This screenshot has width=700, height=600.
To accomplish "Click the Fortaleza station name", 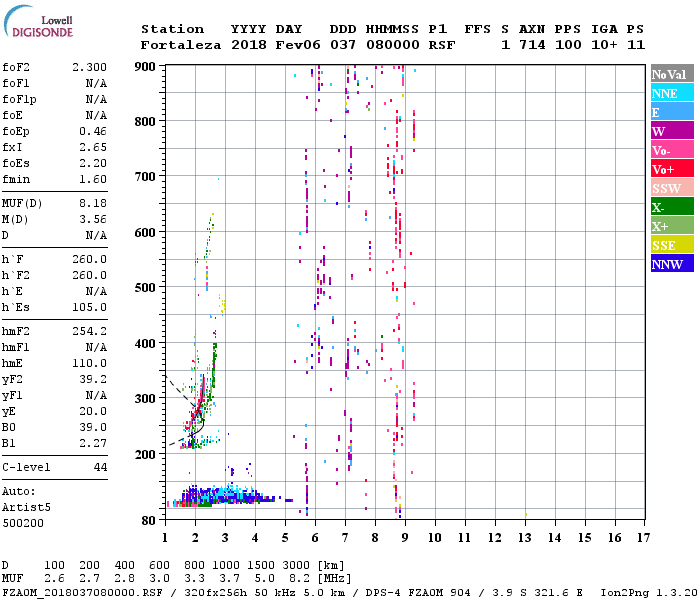I will coord(181,45).
